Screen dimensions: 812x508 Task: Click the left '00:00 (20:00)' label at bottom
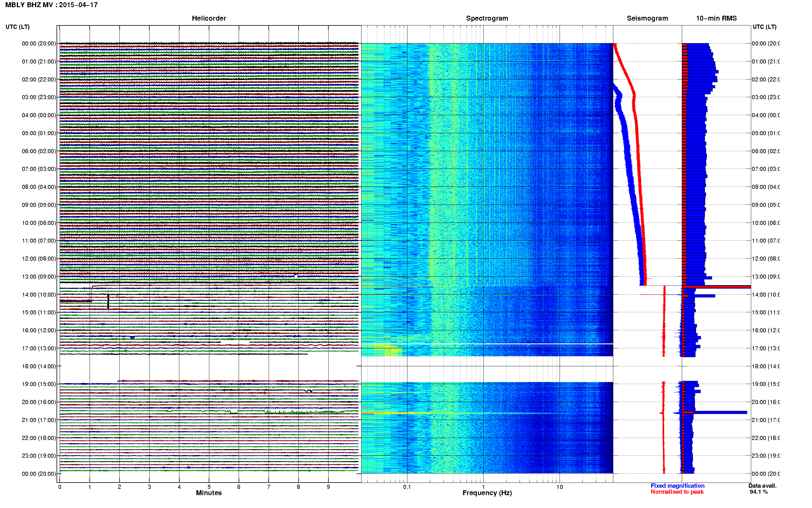click(x=39, y=474)
